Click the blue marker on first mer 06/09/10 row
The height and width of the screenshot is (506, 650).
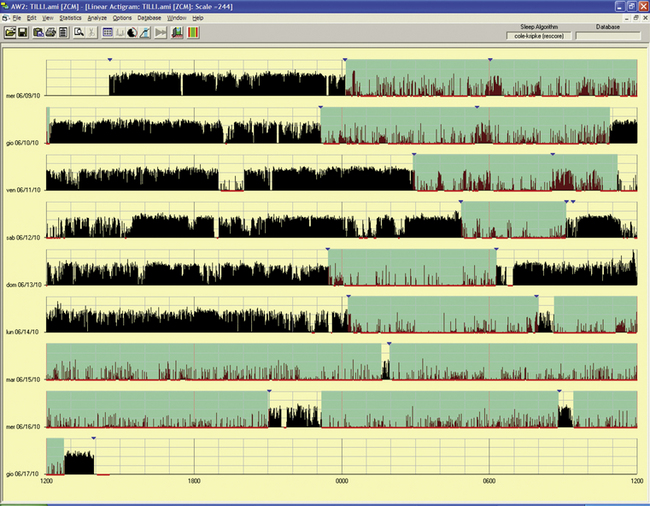tap(109, 61)
